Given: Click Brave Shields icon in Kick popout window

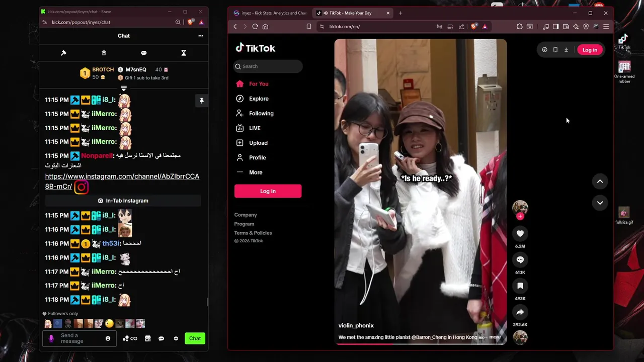Looking at the screenshot, I should 190,22.
